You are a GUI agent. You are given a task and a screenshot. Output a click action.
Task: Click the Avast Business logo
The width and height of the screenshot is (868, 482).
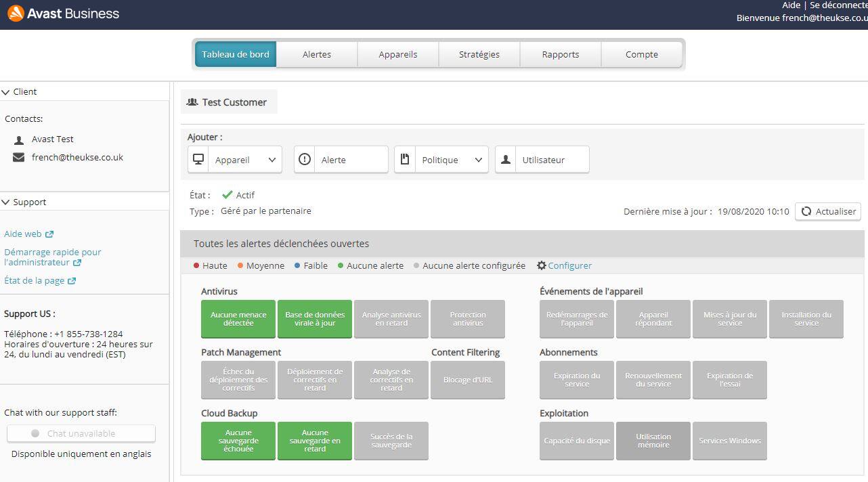(x=63, y=14)
